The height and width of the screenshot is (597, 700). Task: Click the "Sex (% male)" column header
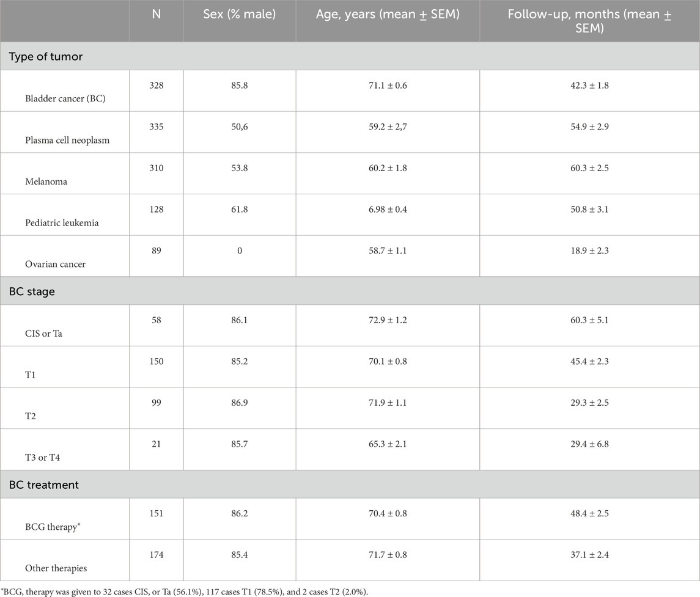pyautogui.click(x=239, y=14)
